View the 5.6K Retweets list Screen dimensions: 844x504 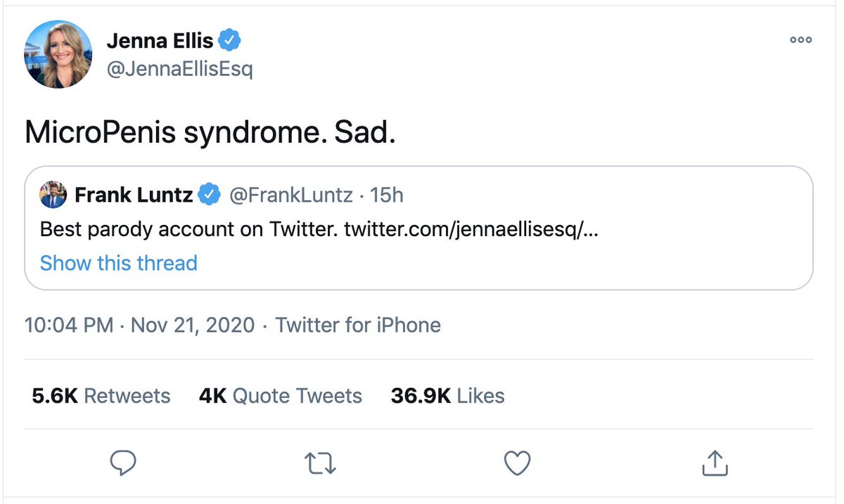[x=101, y=396]
